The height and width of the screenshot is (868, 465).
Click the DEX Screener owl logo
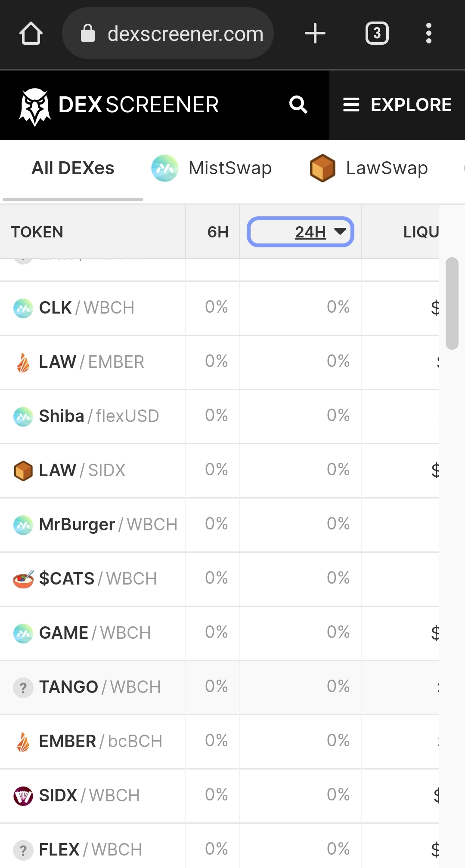35,106
